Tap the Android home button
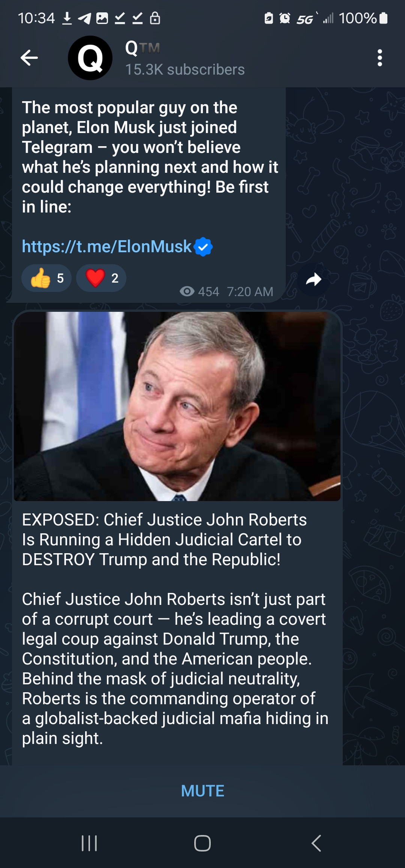The image size is (405, 868). [x=202, y=843]
